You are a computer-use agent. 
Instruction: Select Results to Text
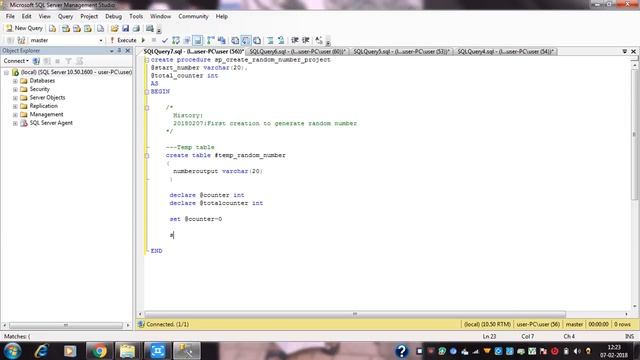235,40
